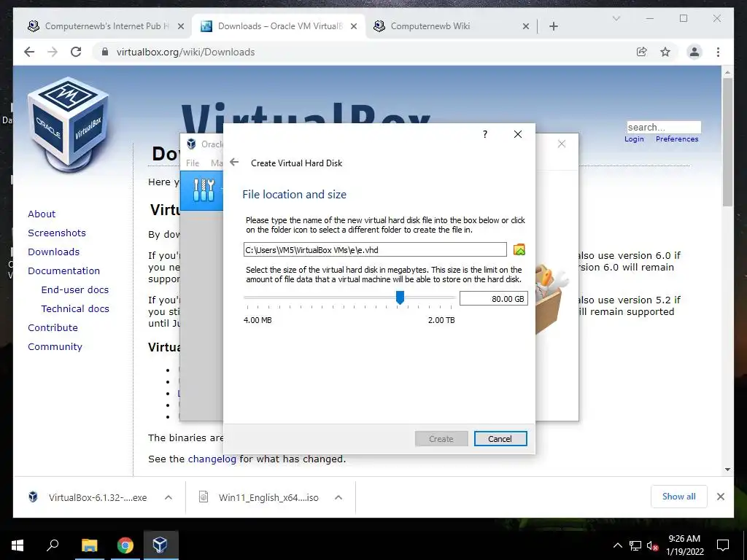The width and height of the screenshot is (747, 560).
Task: Close the Computernewb's Internet Pub tab
Action: (181, 26)
